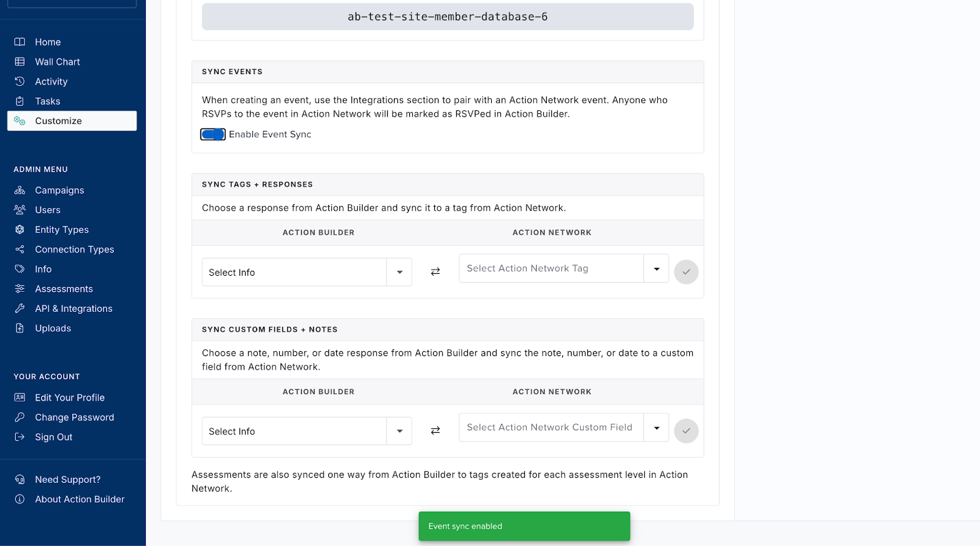The image size is (980, 546).
Task: Open Select Action Network Custom Field dropdown
Action: click(563, 427)
